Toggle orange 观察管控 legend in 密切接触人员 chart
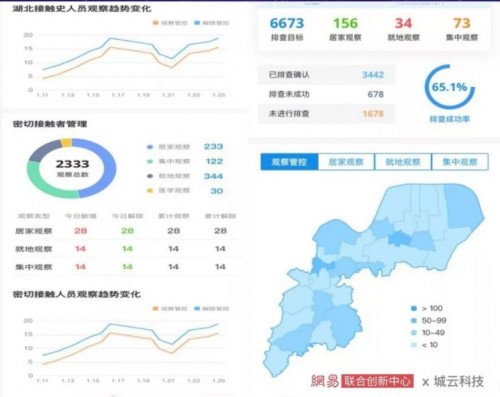This screenshot has height=397, width=500. click(170, 309)
